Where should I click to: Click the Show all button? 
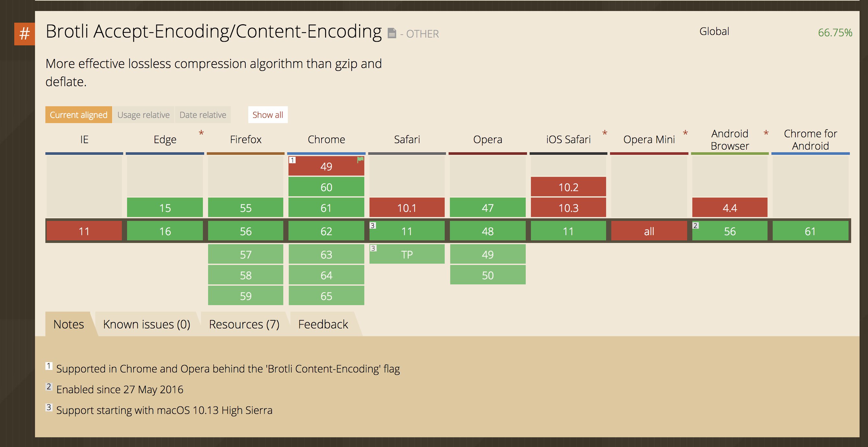pyautogui.click(x=268, y=115)
